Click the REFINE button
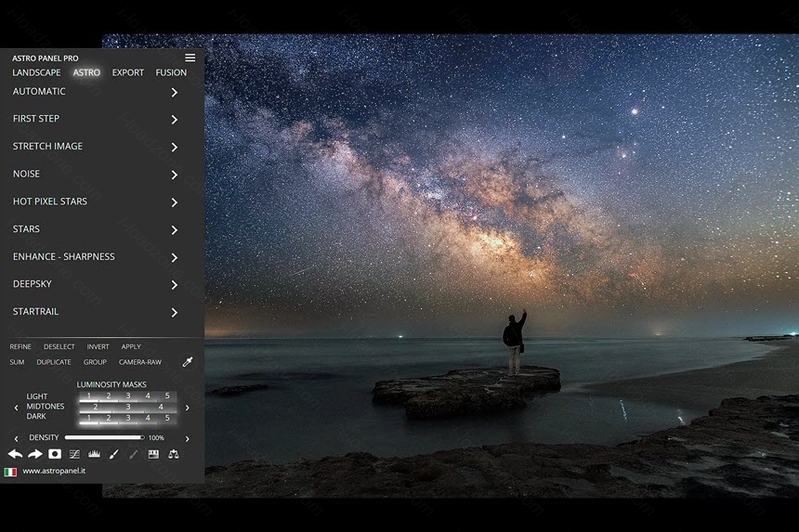Image resolution: width=799 pixels, height=532 pixels. (x=20, y=346)
